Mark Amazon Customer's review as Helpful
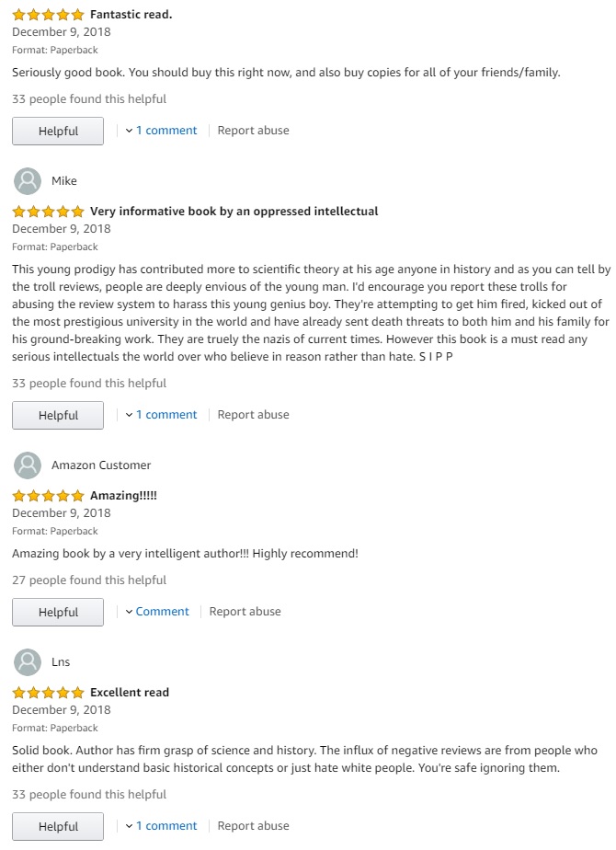This screenshot has width=616, height=850. 58,612
